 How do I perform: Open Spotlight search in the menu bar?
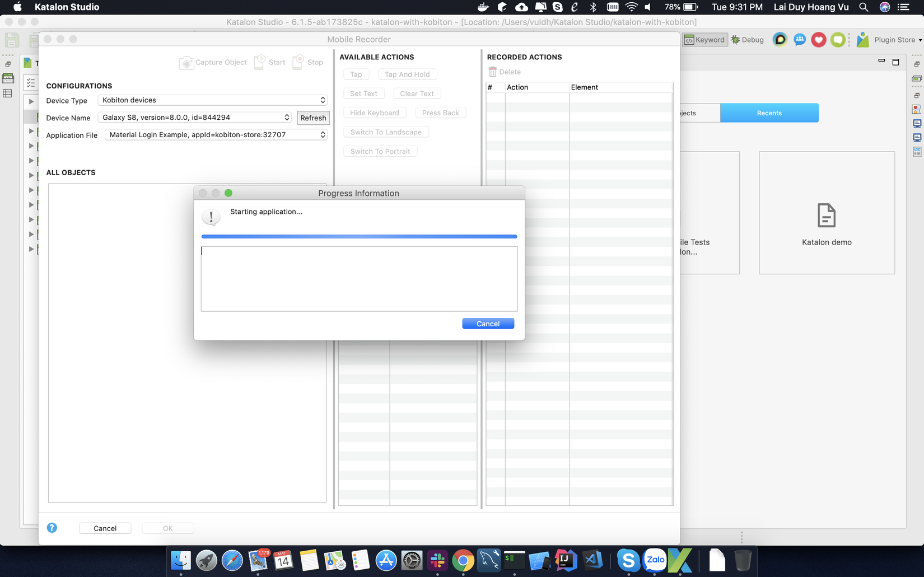tap(864, 7)
